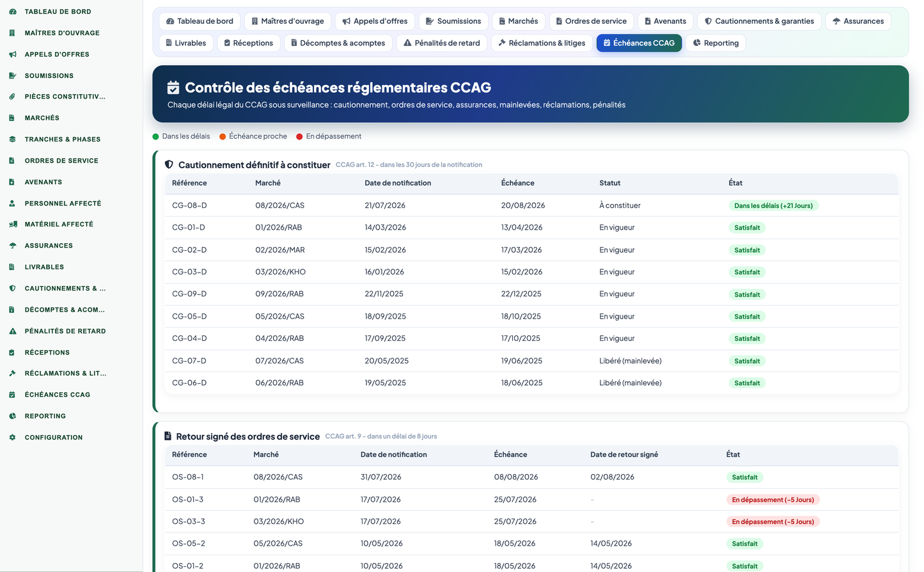Select Ordres de service tab at top

point(591,21)
